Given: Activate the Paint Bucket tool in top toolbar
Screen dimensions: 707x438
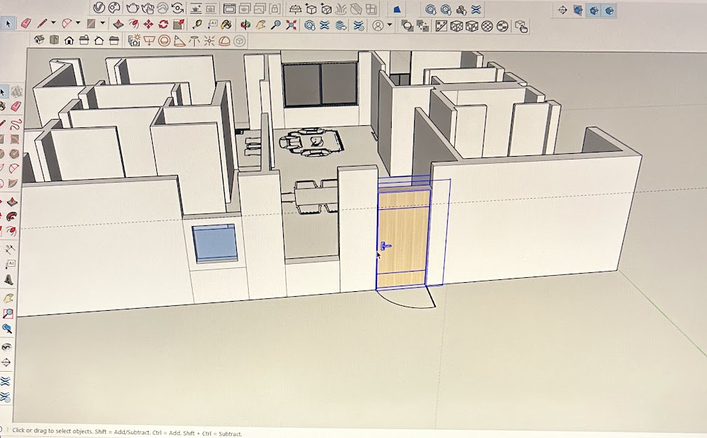Looking at the screenshot, I should (227, 24).
